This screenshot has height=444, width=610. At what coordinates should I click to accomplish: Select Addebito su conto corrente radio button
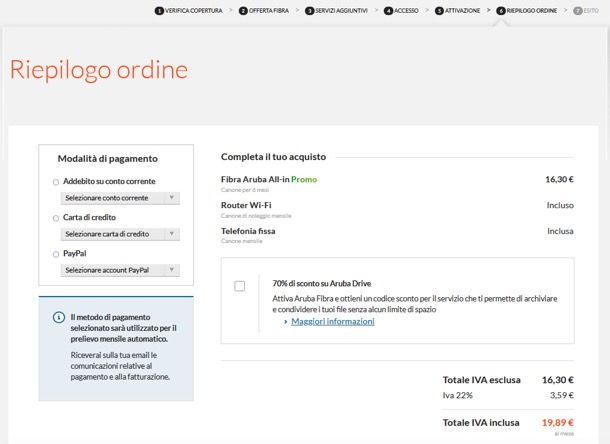(56, 182)
